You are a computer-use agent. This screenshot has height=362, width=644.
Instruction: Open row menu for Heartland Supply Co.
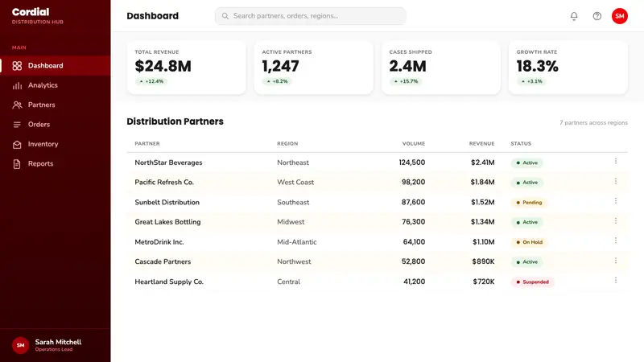[615, 280]
